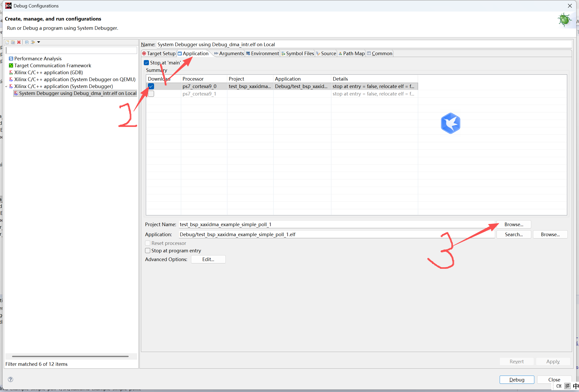The height and width of the screenshot is (392, 579).
Task: Open the Symbol Files tab
Action: click(x=298, y=53)
